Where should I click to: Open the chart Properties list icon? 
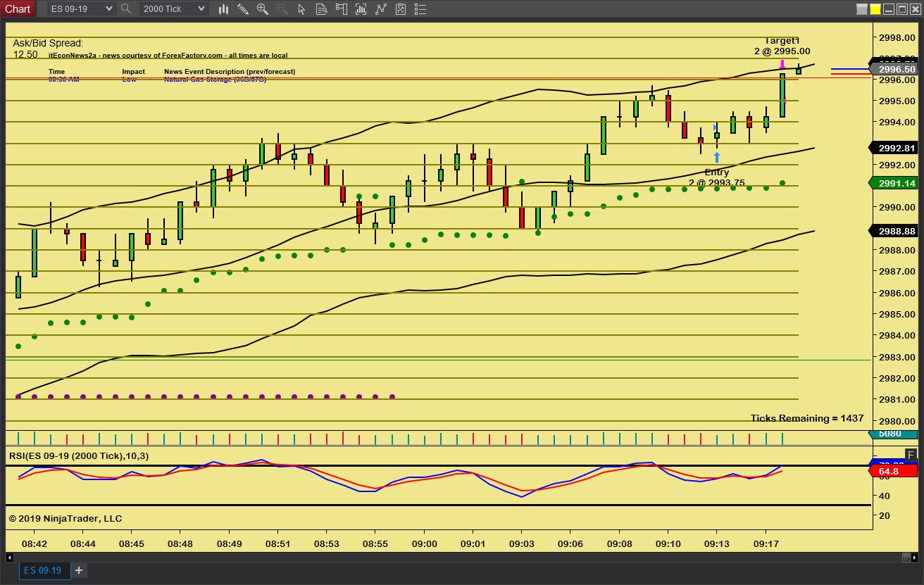pyautogui.click(x=420, y=9)
